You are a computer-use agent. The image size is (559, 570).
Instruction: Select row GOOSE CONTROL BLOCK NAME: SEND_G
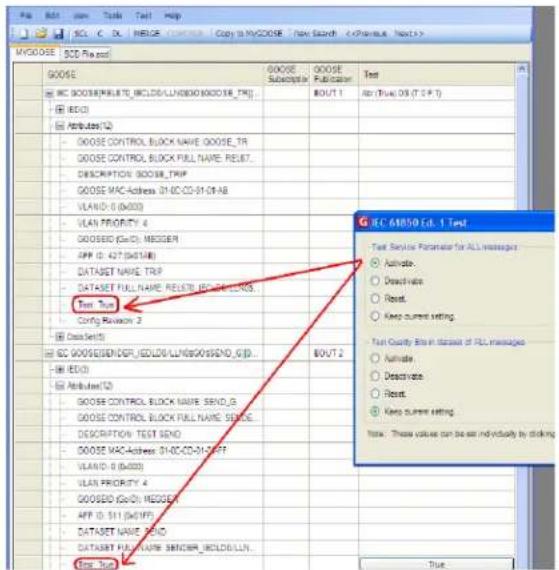coord(157,402)
